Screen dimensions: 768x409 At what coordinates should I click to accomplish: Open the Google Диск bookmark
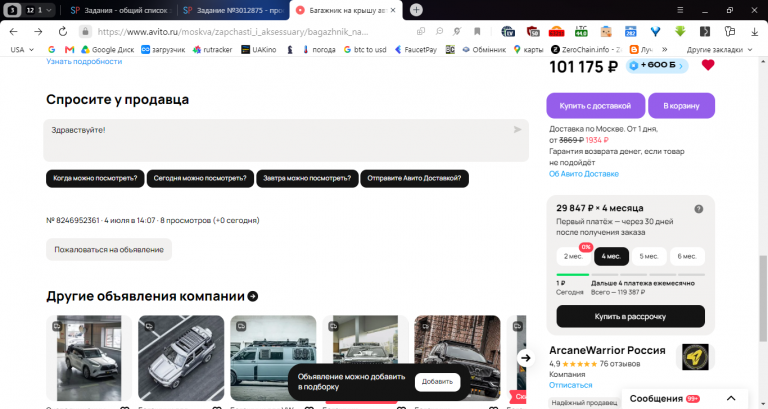point(107,49)
